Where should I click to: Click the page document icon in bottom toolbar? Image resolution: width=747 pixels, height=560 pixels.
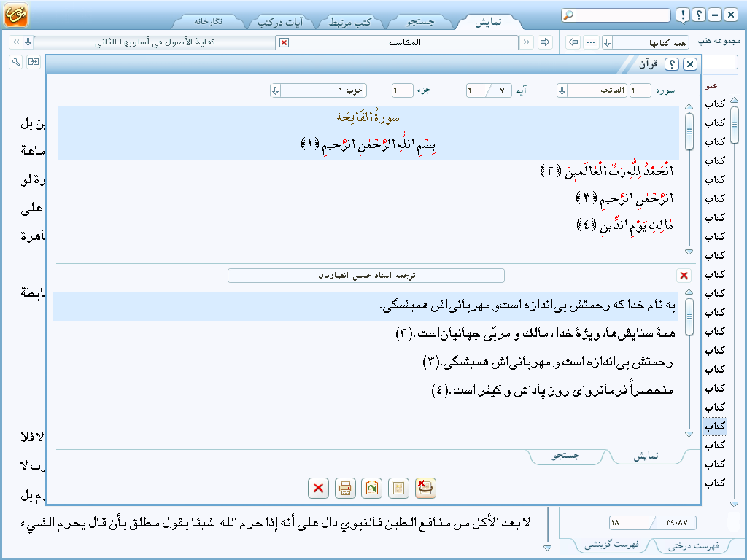click(x=398, y=488)
